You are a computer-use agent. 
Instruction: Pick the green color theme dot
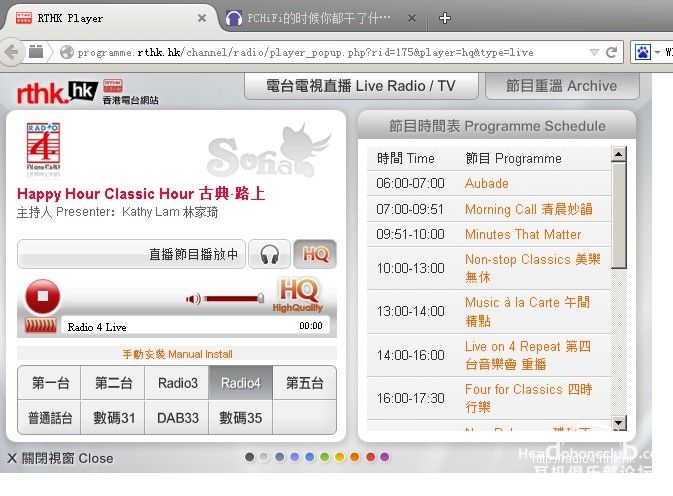(324, 457)
